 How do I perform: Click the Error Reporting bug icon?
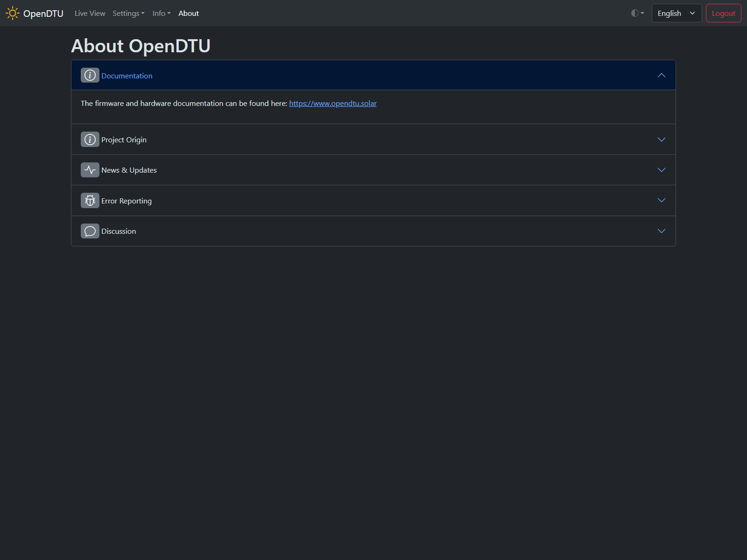tap(90, 201)
